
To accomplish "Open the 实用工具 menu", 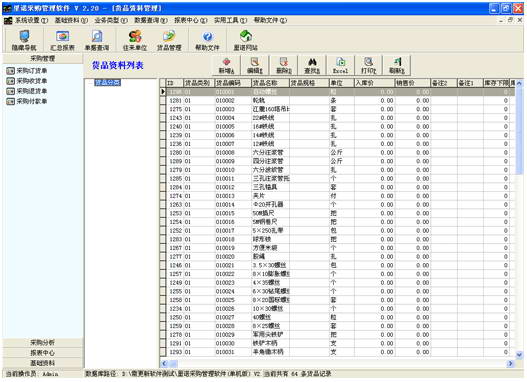I will pyautogui.click(x=231, y=20).
